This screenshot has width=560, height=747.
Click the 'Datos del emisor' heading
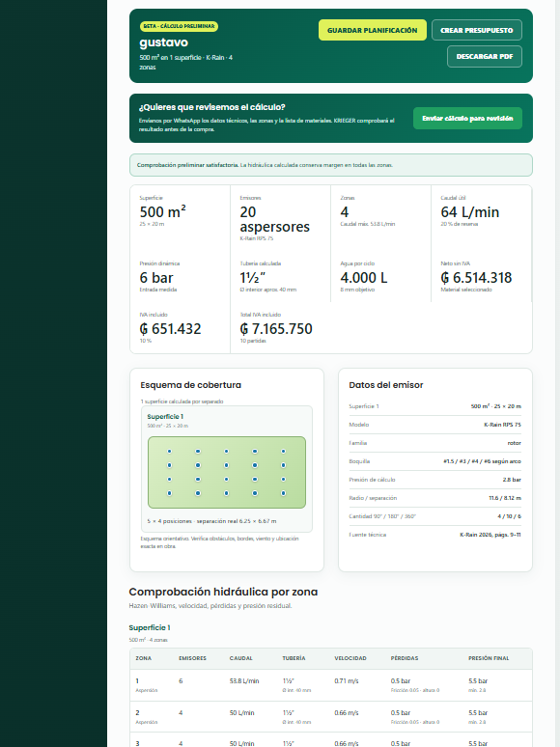pos(386,385)
